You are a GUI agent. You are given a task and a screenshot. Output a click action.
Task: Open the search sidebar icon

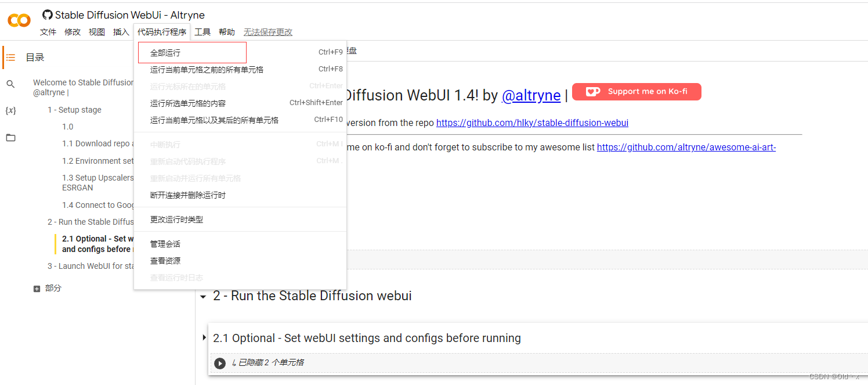click(10, 84)
